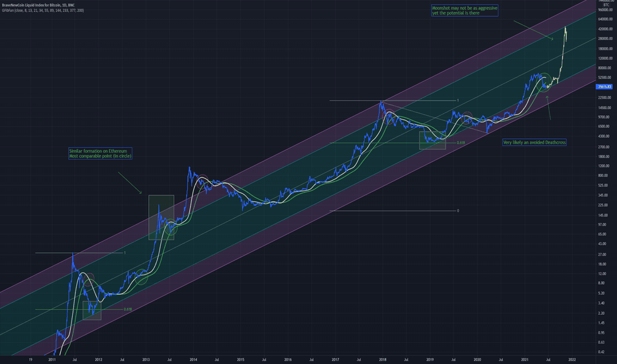Click the 180000.00 price axis label
Screen dimensions: 617x364
[605, 49]
